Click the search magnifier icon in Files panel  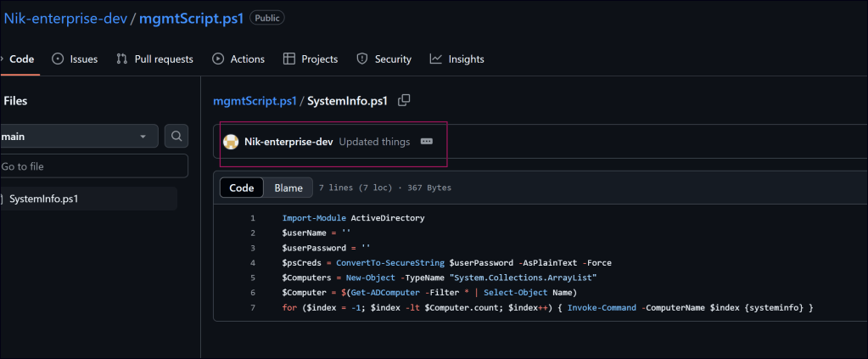tap(176, 136)
